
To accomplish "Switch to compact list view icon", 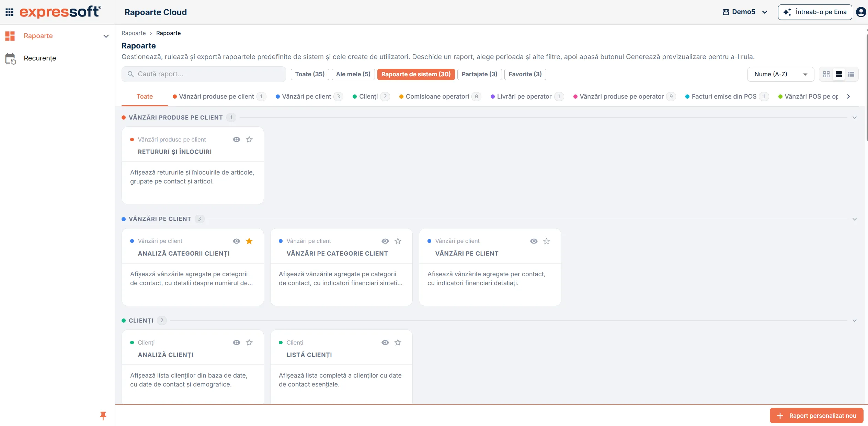I will tap(851, 74).
